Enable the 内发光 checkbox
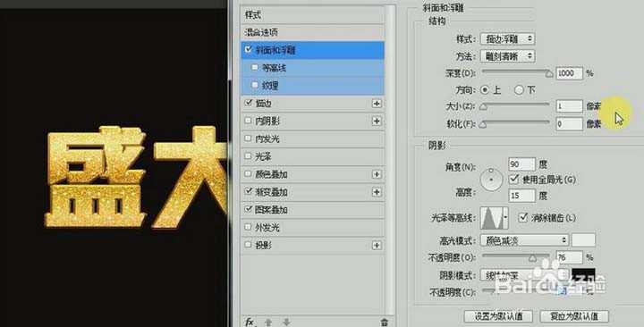 [x=248, y=138]
